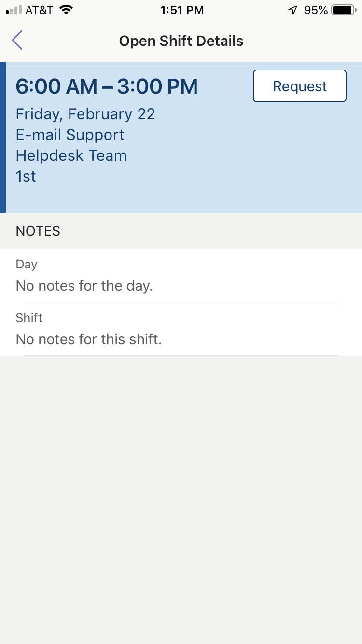Tap 'No notes for this shift' text
362x644 pixels.
[89, 339]
